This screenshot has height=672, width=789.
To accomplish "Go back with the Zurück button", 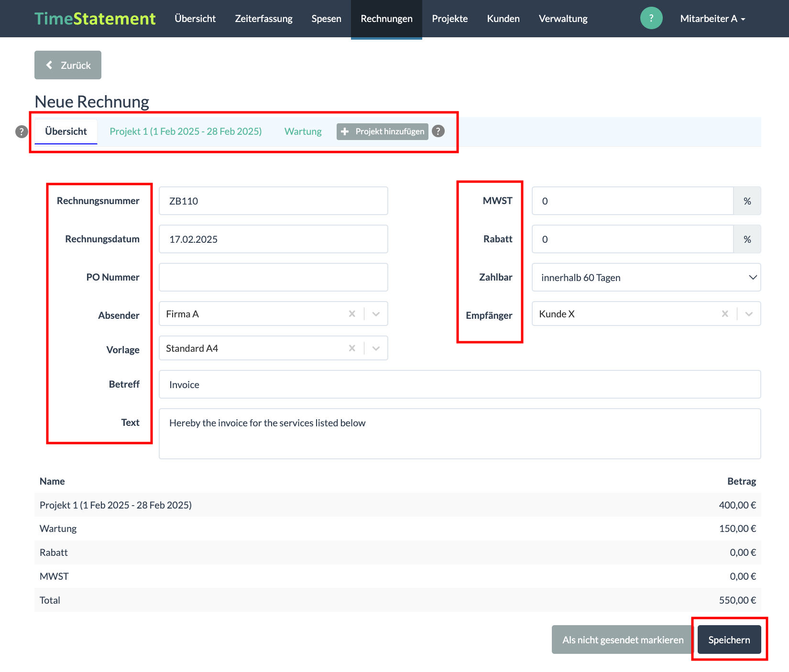I will (x=68, y=65).
